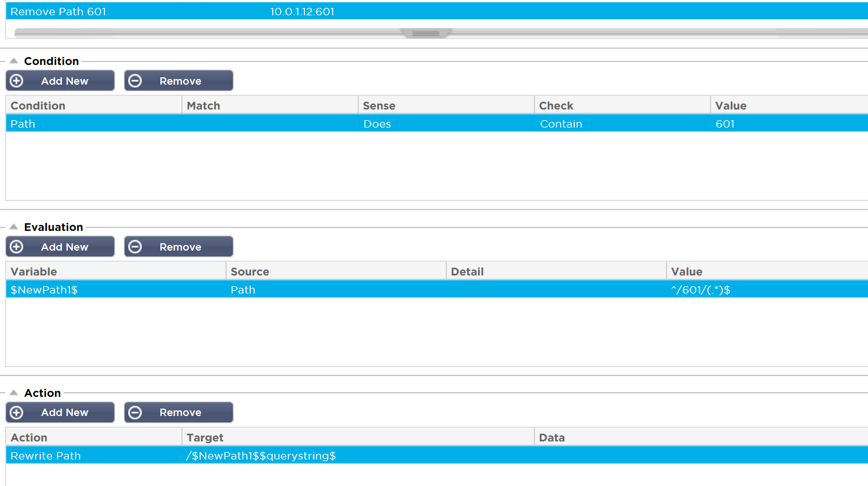Sort by Condition column header
The image size is (868, 486).
point(38,106)
